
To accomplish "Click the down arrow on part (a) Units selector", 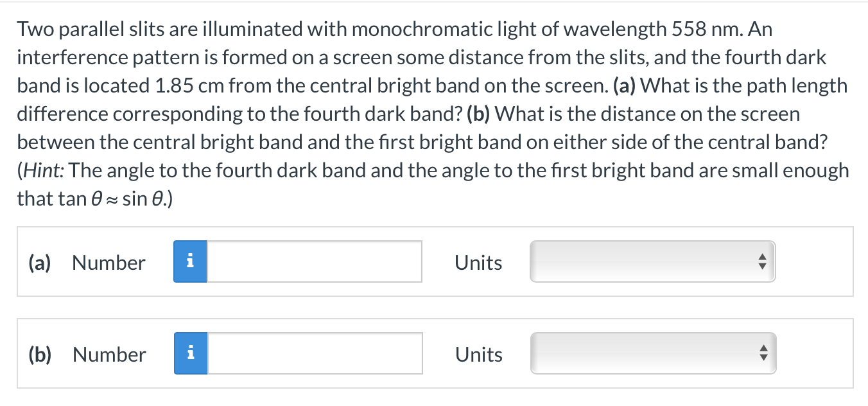I will point(761,266).
